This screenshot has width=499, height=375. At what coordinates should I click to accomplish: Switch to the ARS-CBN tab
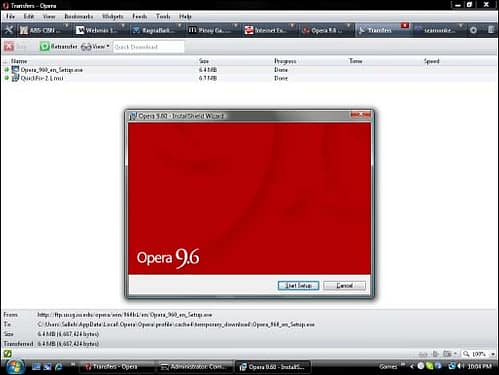pyautogui.click(x=43, y=30)
